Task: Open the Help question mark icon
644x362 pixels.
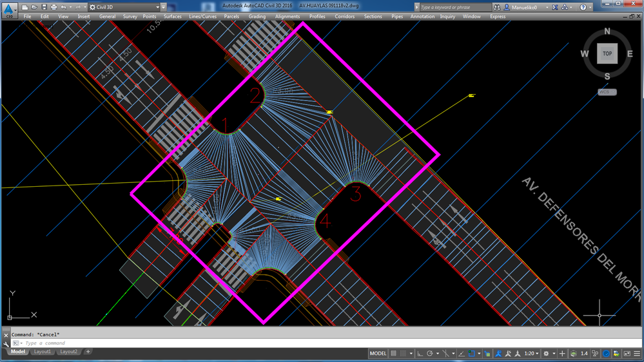Action: [583, 7]
